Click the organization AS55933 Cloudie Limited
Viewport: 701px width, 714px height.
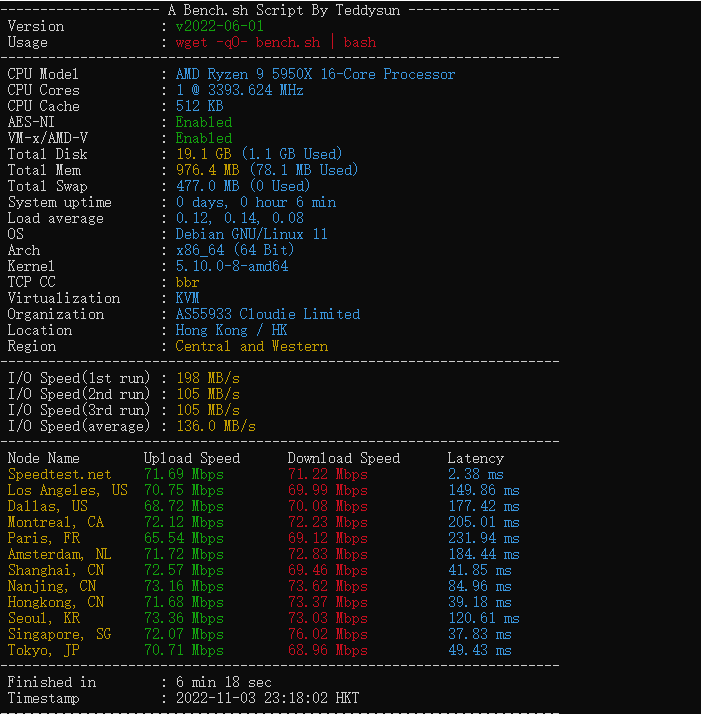[x=267, y=314]
